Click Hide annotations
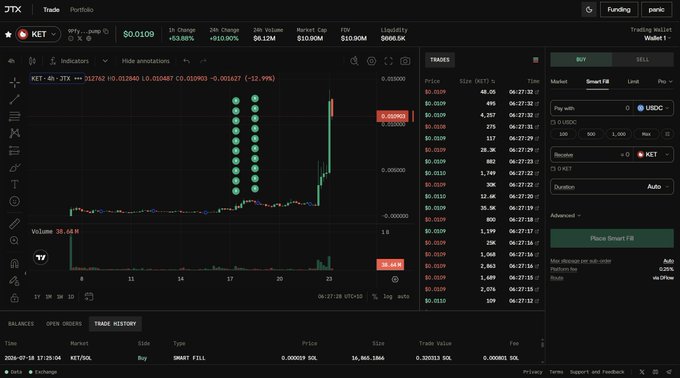 146,61
